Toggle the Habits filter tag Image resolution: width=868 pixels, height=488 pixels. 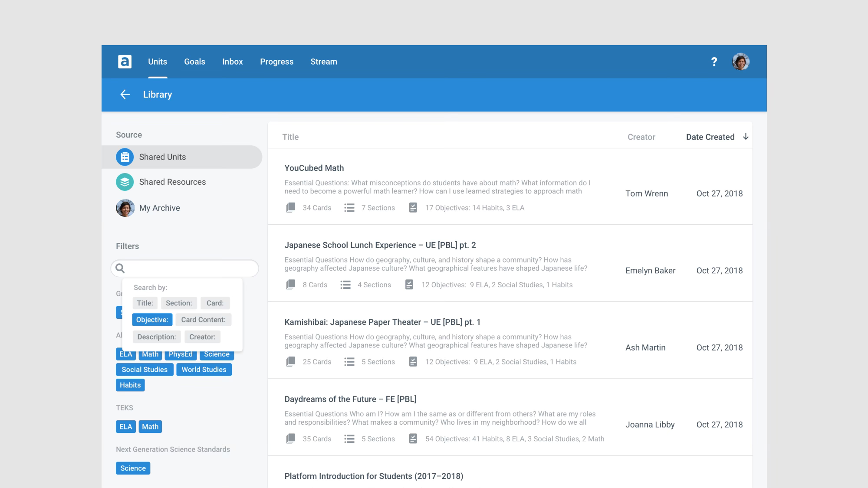point(130,385)
